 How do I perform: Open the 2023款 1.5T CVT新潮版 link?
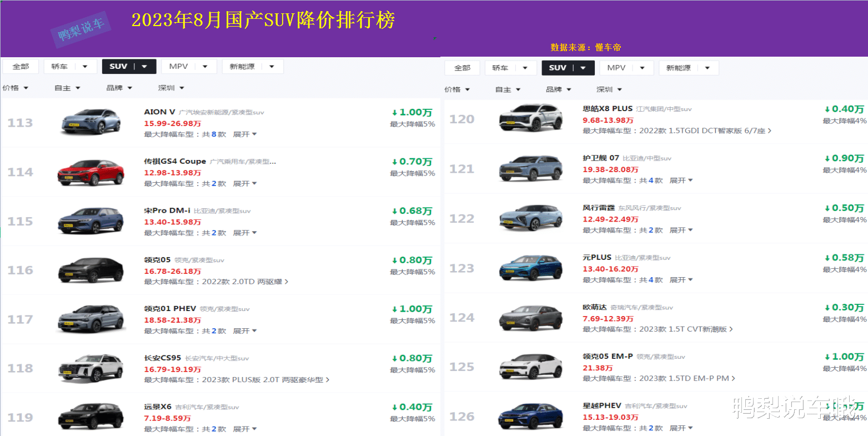[x=686, y=329]
